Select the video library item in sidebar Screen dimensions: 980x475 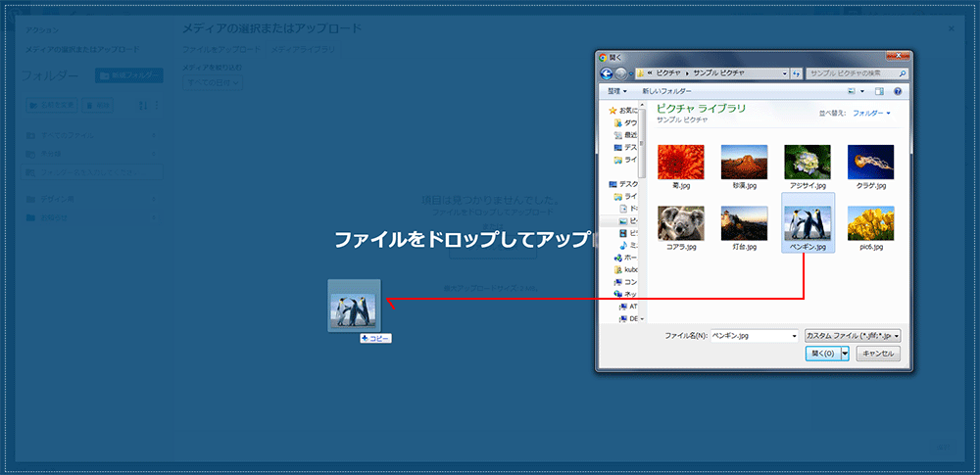point(628,233)
